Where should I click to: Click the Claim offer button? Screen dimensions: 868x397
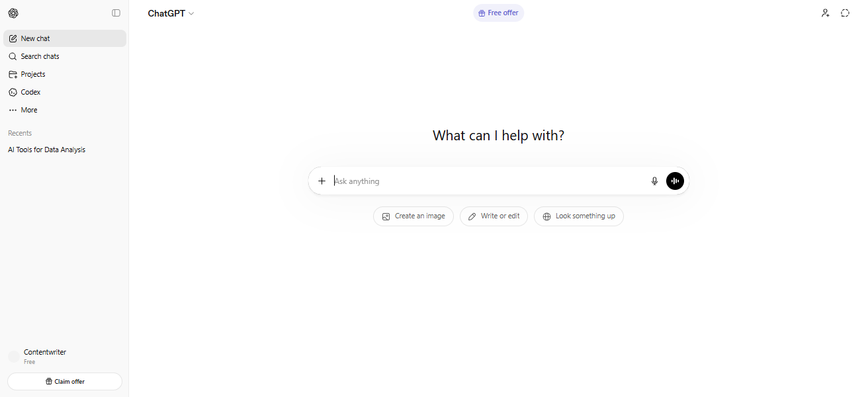click(x=65, y=381)
